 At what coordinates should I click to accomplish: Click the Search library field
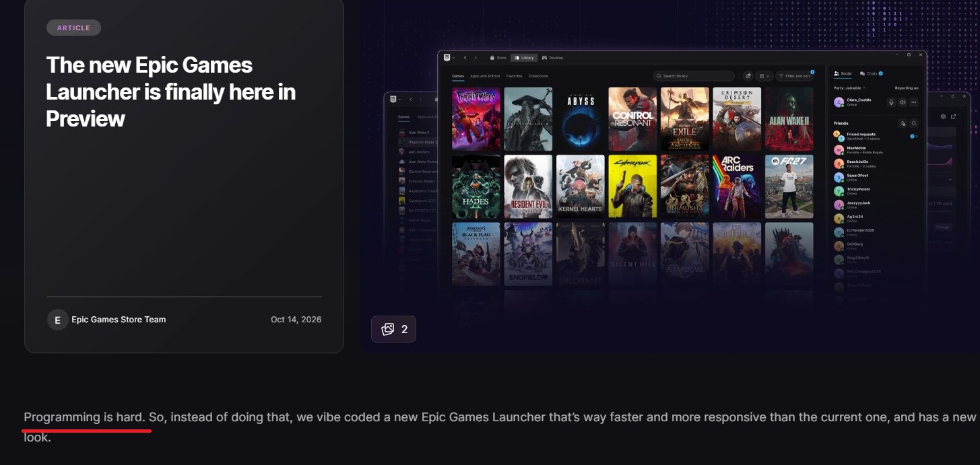click(x=694, y=76)
